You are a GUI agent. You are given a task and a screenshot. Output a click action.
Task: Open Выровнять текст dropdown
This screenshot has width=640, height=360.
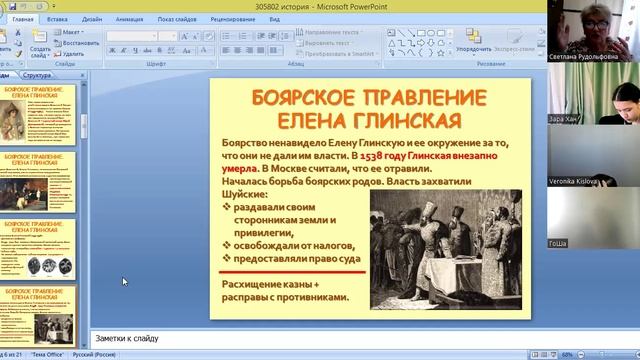pyautogui.click(x=325, y=43)
